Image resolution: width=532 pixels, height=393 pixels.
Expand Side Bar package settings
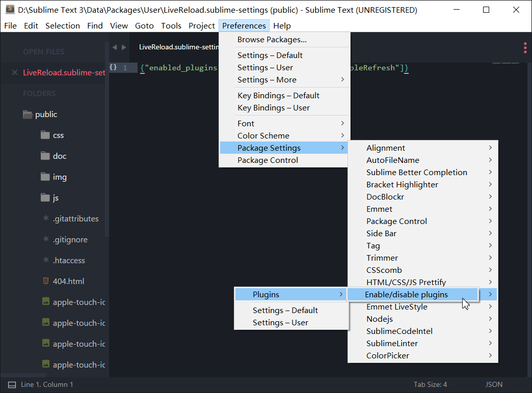pos(423,233)
